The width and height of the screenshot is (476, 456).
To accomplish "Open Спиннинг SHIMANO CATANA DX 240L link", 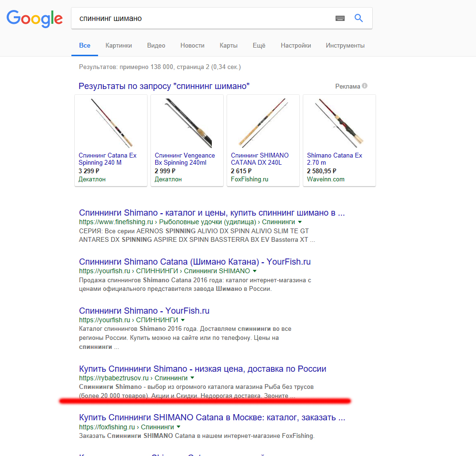I will [259, 159].
